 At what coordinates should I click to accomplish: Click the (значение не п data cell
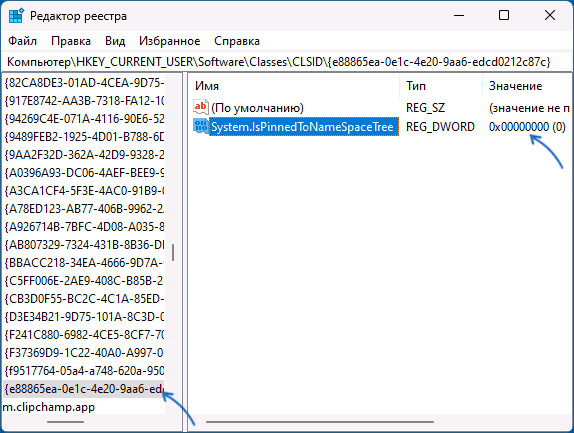point(529,108)
